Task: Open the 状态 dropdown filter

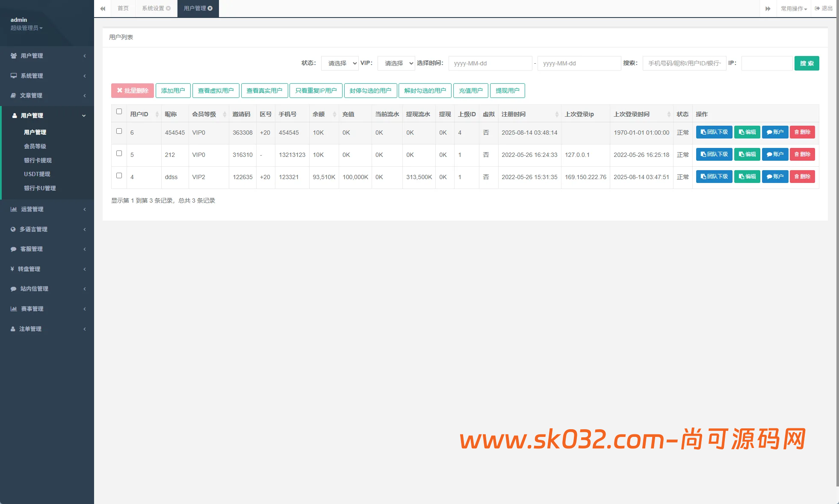Action: tap(340, 63)
